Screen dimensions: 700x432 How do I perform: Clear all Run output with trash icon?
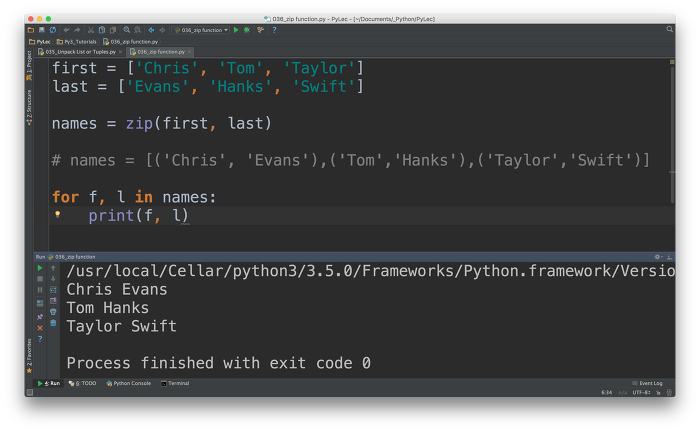(x=53, y=323)
